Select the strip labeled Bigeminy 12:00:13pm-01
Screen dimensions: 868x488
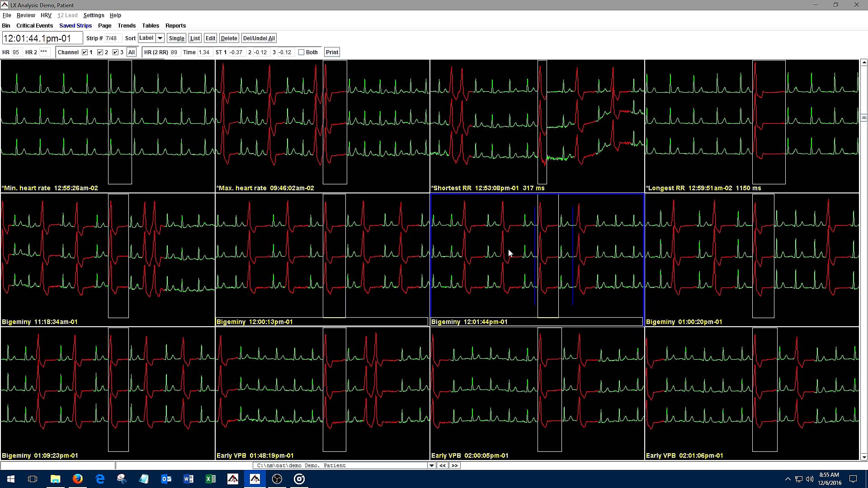tap(322, 258)
